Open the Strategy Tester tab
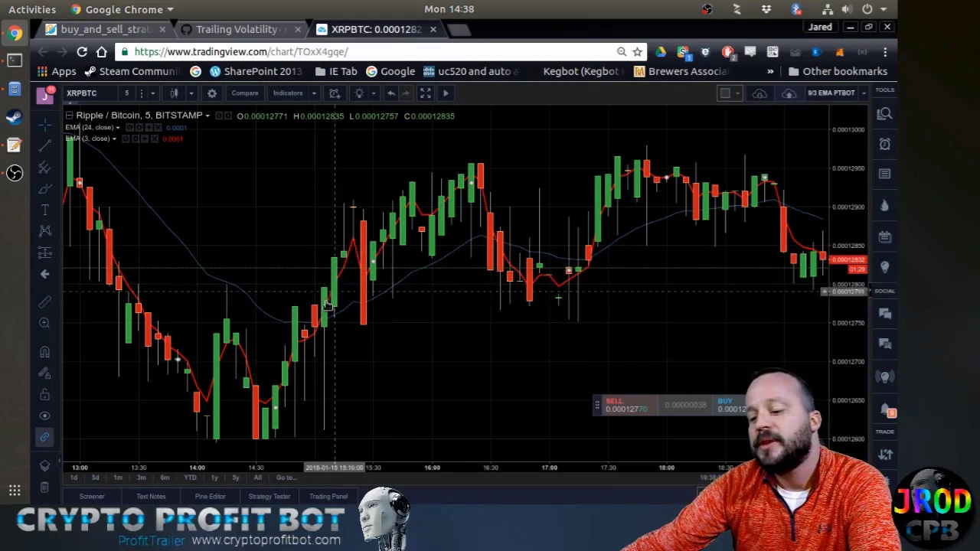The height and width of the screenshot is (551, 980). (269, 497)
